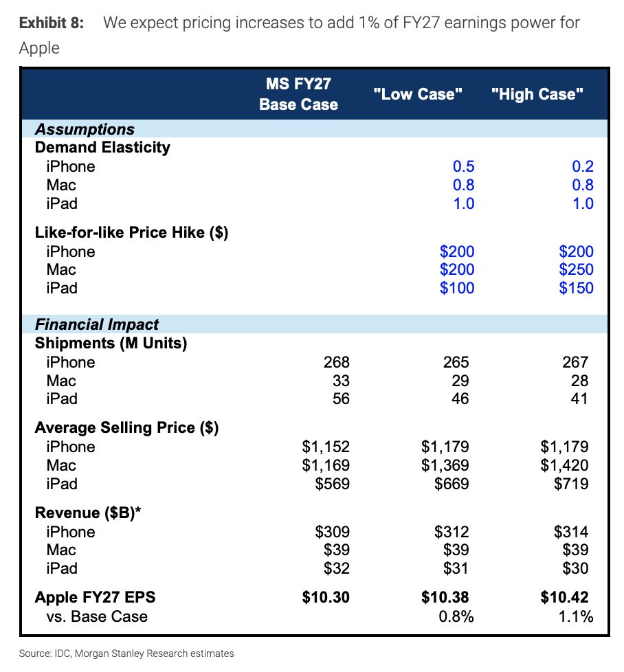The height and width of the screenshot is (672, 624).
Task: Select Low Case iPad price hike $100
Action: (457, 288)
